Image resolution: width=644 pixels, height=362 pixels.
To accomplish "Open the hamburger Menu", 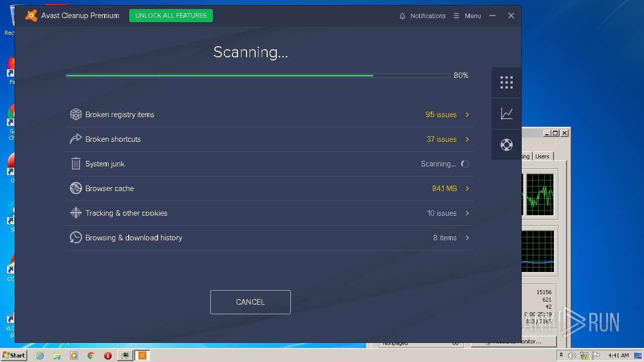I will pos(467,16).
